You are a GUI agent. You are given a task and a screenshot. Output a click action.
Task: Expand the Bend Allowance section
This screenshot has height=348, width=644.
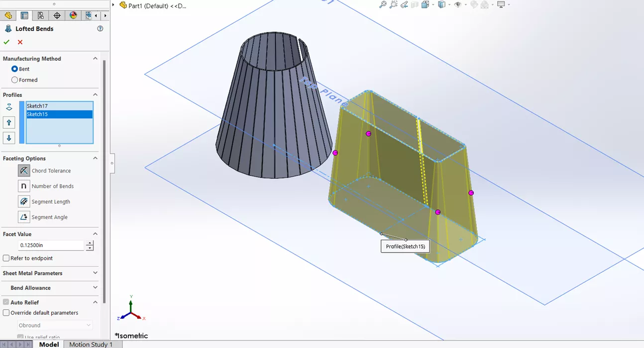(x=95, y=287)
